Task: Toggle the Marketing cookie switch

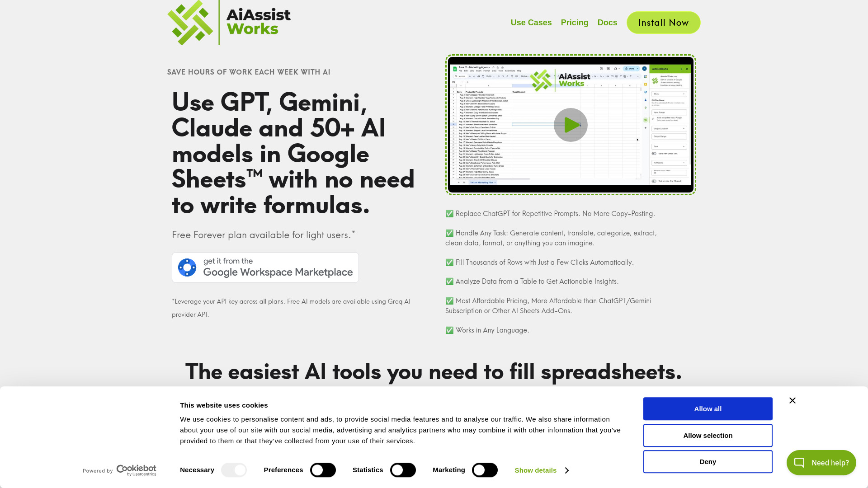Action: click(x=484, y=470)
